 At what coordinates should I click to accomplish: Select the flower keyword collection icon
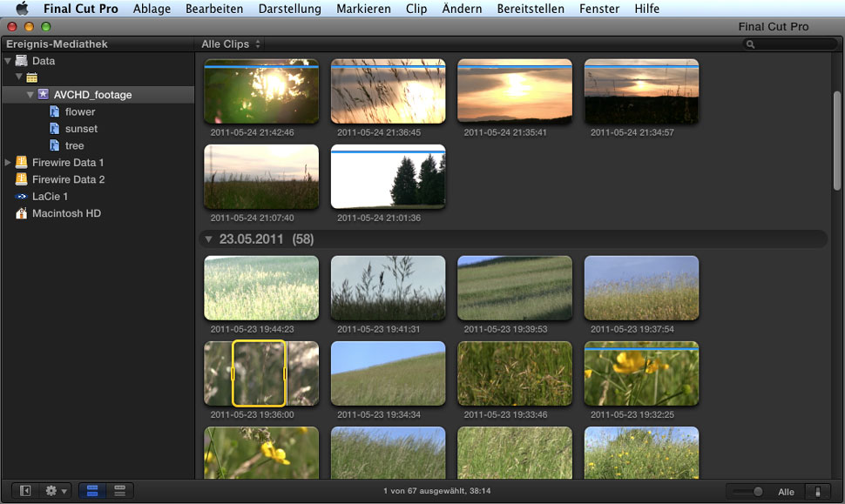(x=54, y=112)
